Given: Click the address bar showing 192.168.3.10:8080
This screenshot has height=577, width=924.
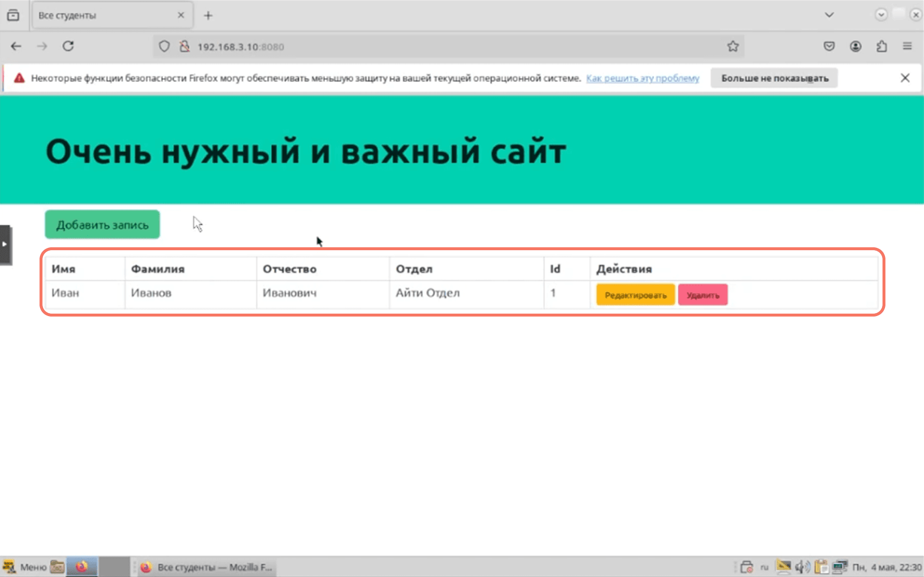Looking at the screenshot, I should click(x=448, y=47).
